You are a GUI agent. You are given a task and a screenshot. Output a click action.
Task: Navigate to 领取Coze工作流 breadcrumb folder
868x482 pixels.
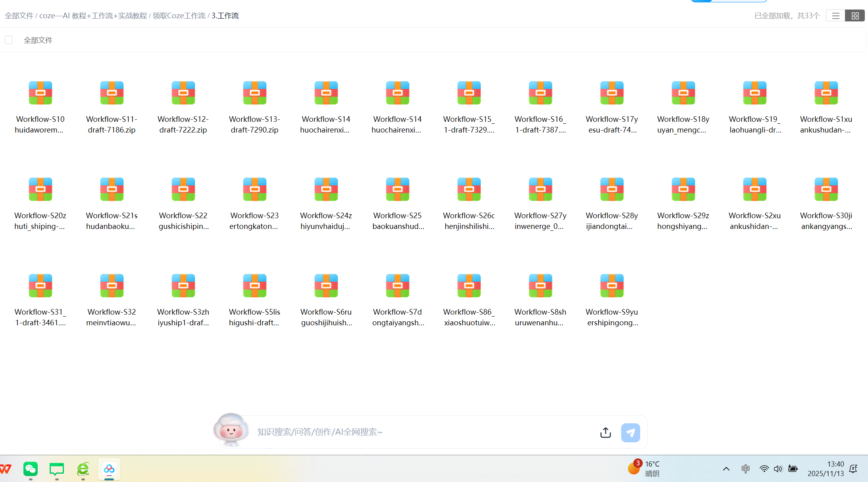[x=179, y=16]
